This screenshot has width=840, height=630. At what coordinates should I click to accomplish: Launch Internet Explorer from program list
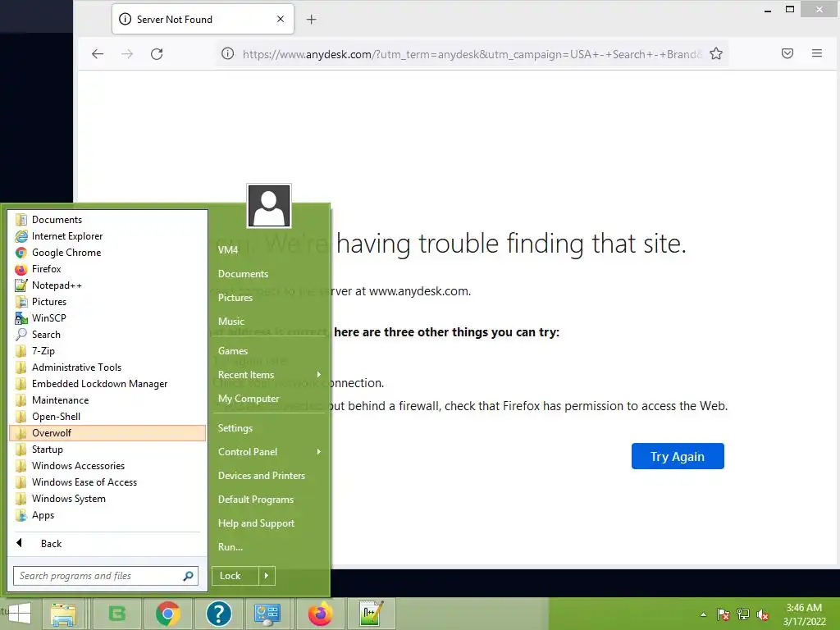pyautogui.click(x=107, y=236)
